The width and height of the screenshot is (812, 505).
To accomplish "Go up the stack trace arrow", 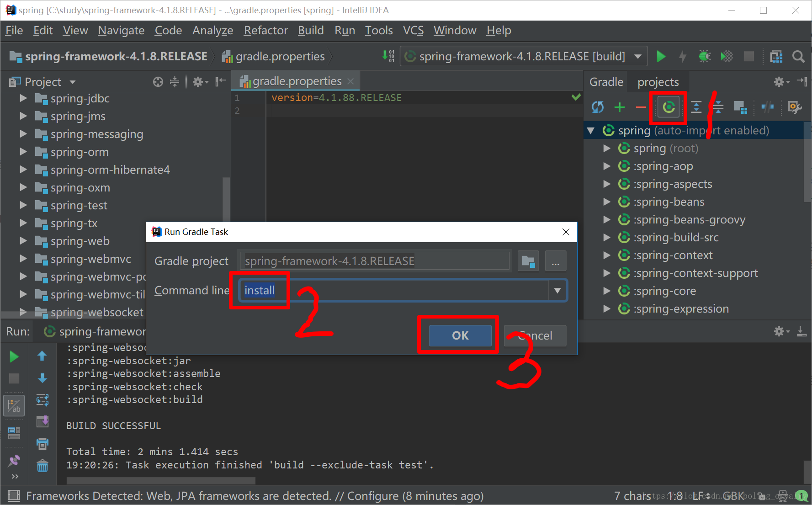I will pyautogui.click(x=42, y=356).
